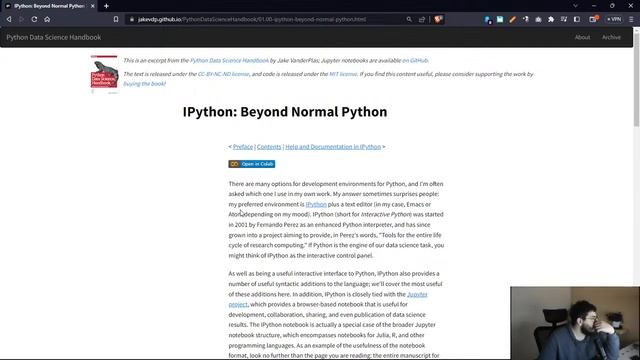Select the IPython: Beyond Normal Python tab
Screen dimensions: 640x360
tap(49, 6)
